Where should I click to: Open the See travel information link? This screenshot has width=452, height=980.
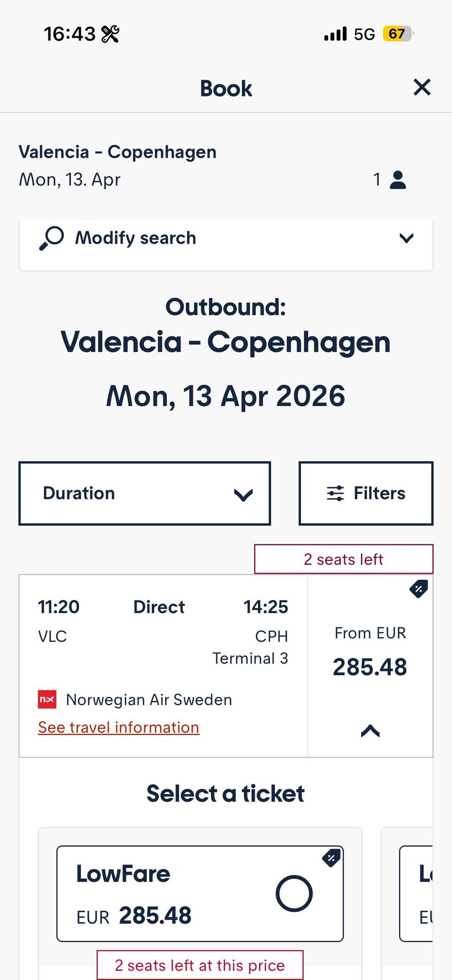(x=119, y=728)
